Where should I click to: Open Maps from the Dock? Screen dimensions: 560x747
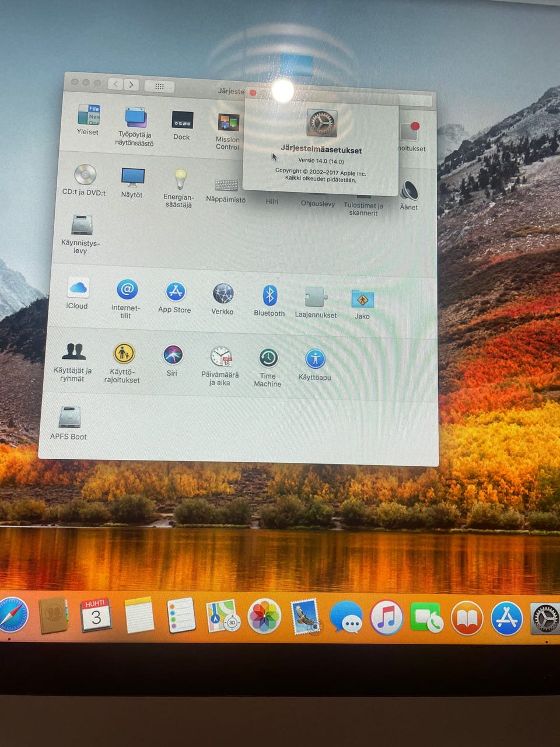(x=223, y=616)
